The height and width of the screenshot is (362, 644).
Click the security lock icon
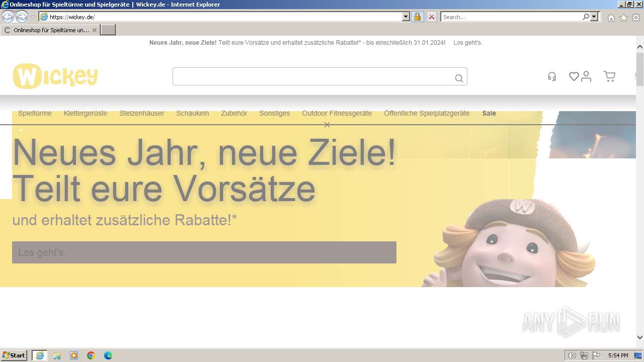[417, 17]
